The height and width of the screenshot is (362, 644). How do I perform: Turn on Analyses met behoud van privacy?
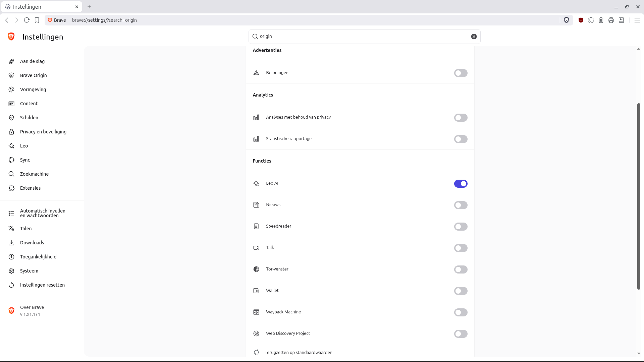pyautogui.click(x=461, y=118)
